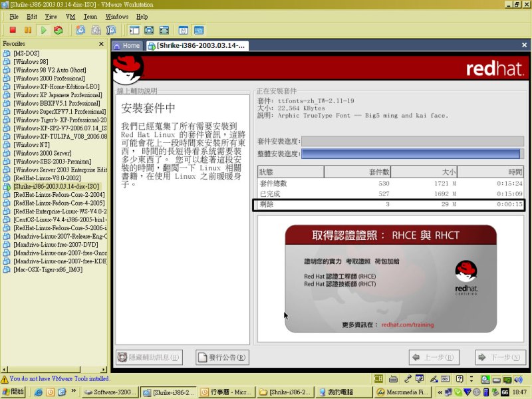Launch Internet Explorer from Quick Launch
The width and height of the screenshot is (532, 399).
click(39, 392)
